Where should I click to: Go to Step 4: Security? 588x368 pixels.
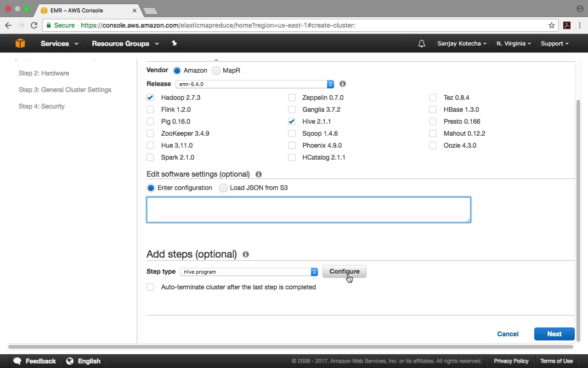(41, 106)
